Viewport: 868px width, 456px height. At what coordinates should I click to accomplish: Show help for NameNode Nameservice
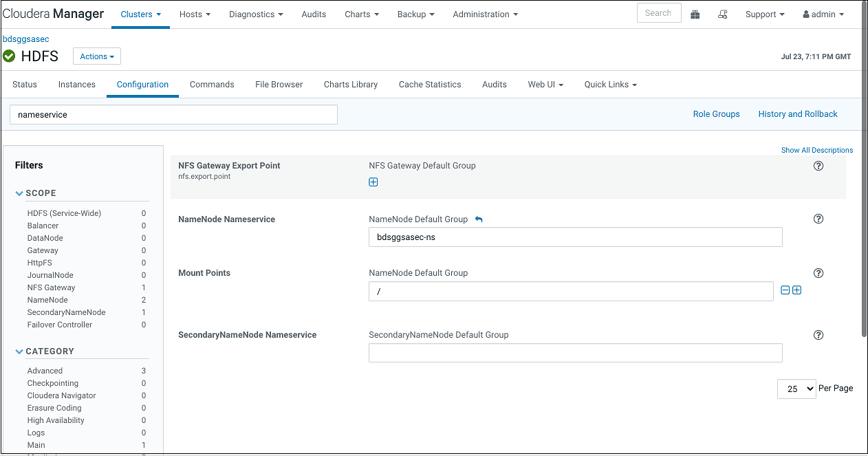818,219
